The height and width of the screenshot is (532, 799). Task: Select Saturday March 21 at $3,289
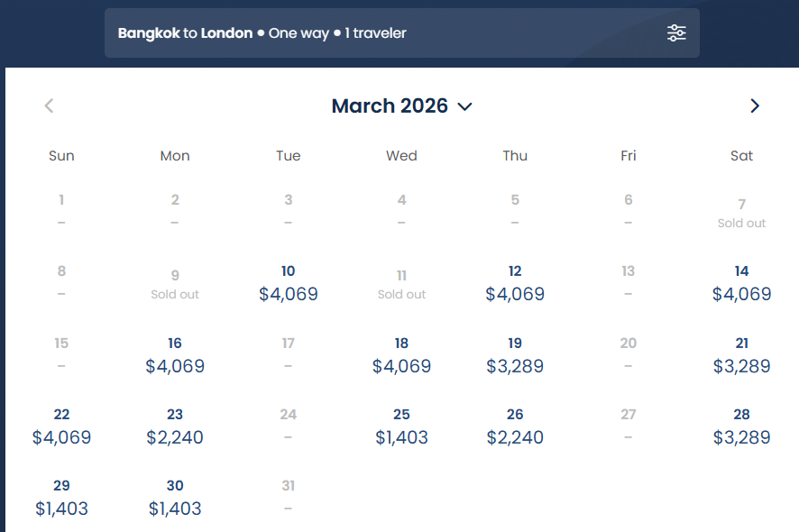pyautogui.click(x=742, y=355)
